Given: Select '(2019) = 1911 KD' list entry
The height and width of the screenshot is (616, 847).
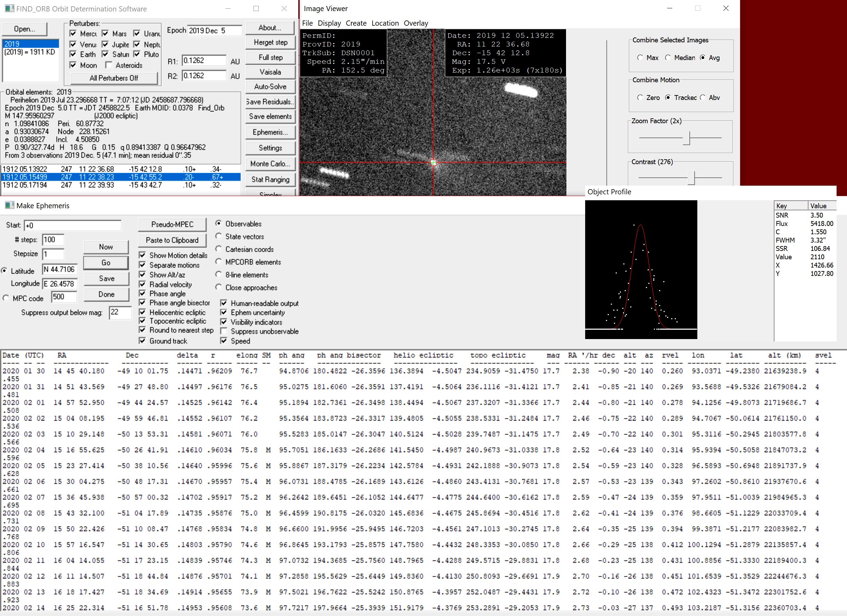Looking at the screenshot, I should point(31,52).
